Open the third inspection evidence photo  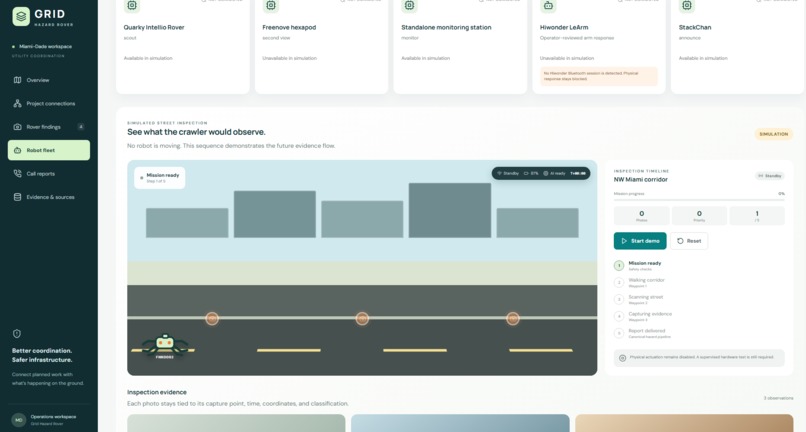point(684,423)
